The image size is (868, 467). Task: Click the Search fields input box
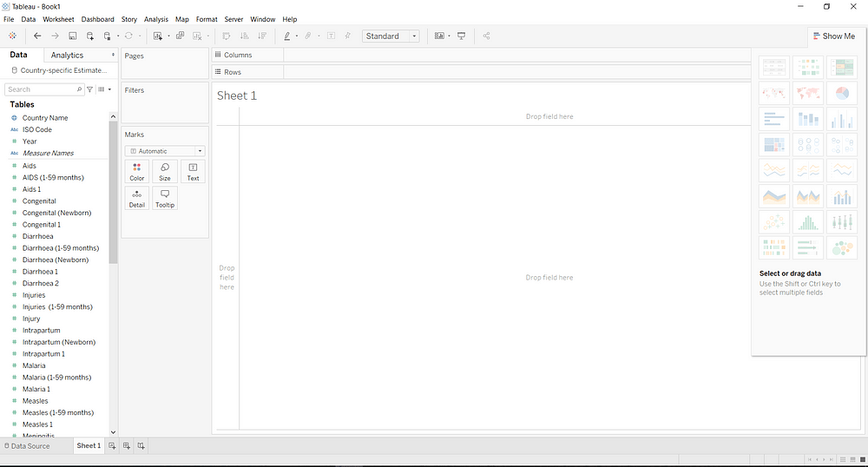(x=40, y=89)
